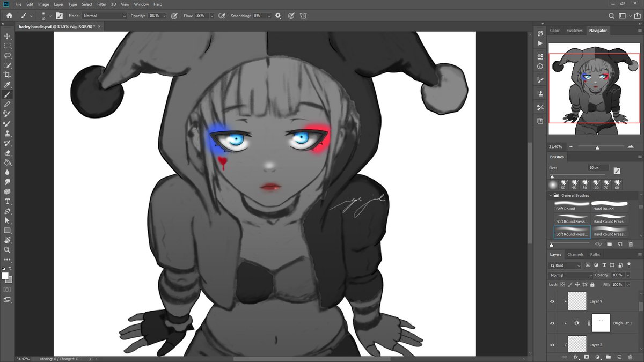
Task: Enable airbrush-style build-up effects
Action: point(221,16)
